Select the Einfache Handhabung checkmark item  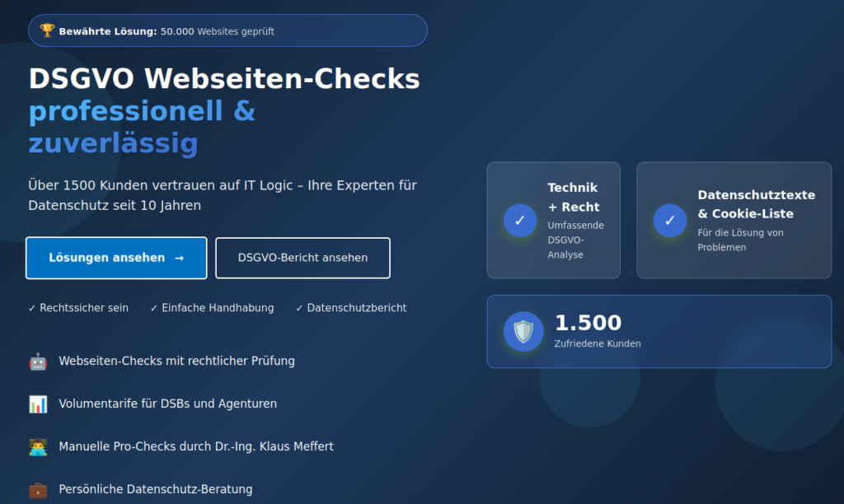pos(212,308)
